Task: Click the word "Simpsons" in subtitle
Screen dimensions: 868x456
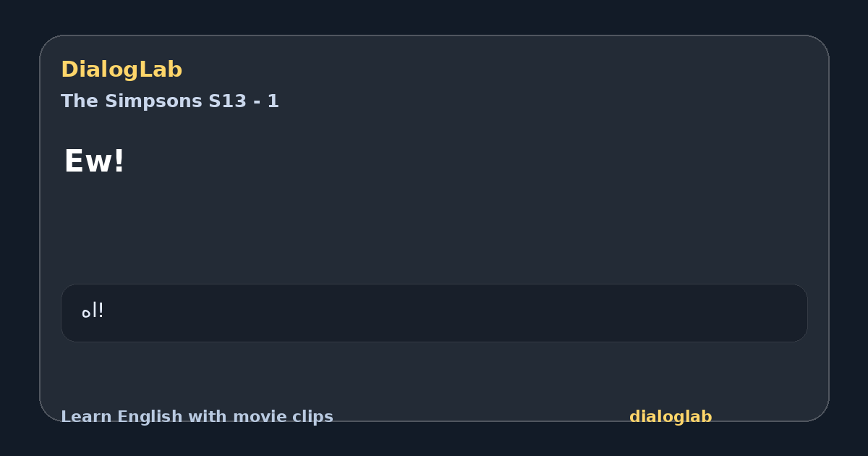Action: click(154, 101)
